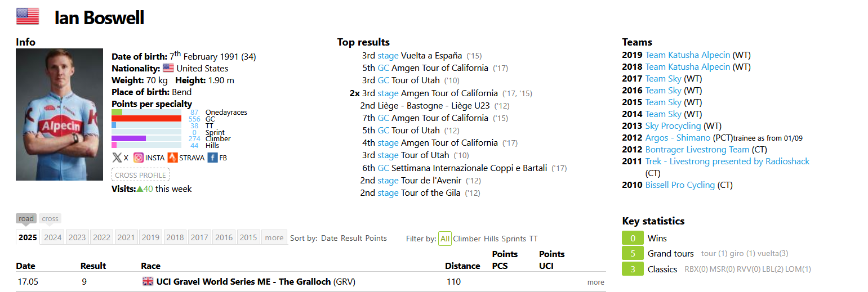This screenshot has width=868, height=292.
Task: Open the Strava profile icon
Action: click(172, 158)
